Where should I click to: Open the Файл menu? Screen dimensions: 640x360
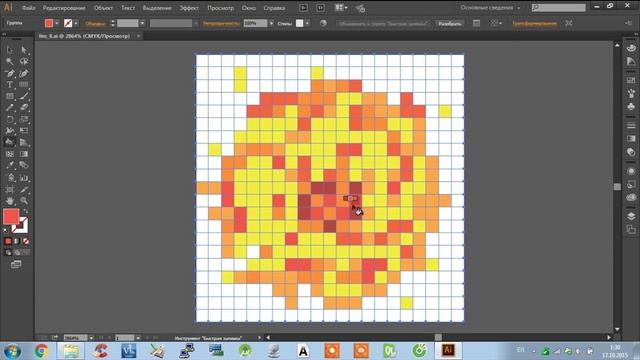28,8
